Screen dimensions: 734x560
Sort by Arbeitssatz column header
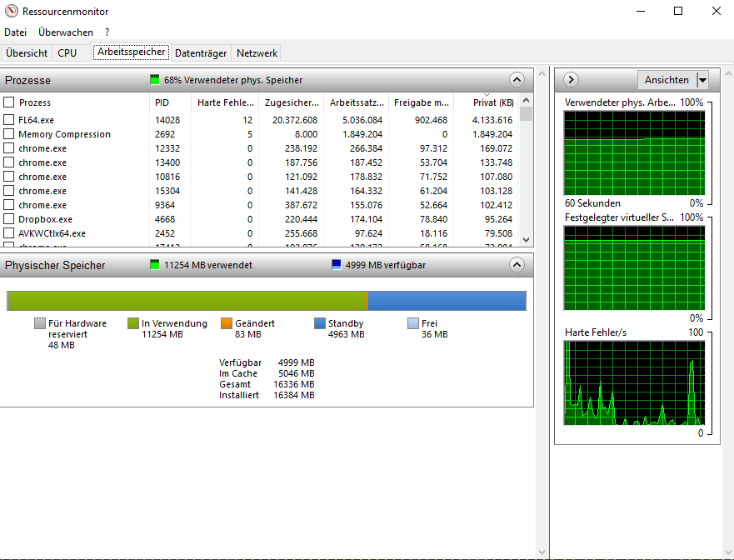pos(357,102)
